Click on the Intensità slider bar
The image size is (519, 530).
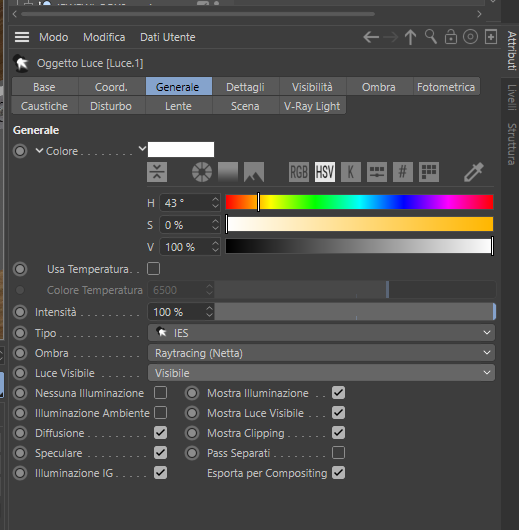point(355,312)
